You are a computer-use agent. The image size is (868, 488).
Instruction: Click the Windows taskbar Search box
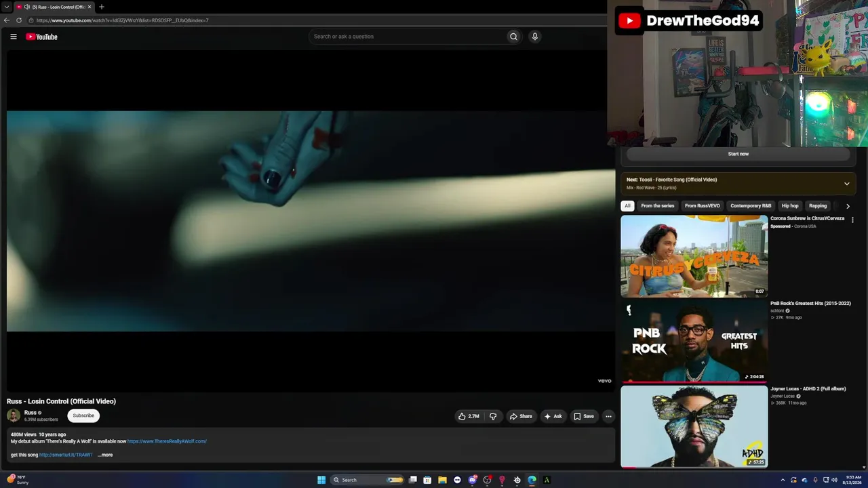[367, 480]
